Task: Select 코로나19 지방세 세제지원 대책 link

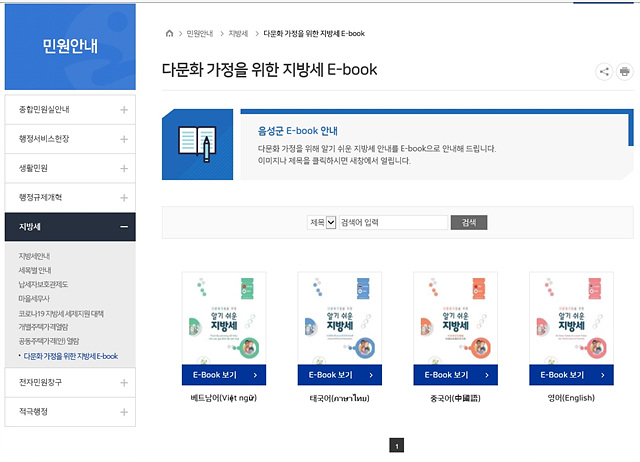Action: (x=61, y=313)
